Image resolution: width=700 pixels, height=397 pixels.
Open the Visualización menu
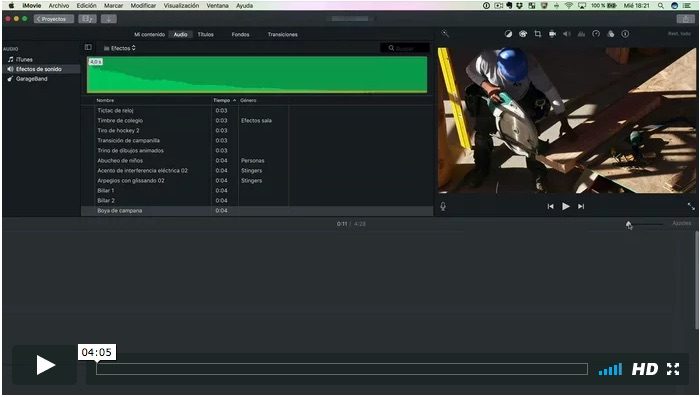[181, 6]
